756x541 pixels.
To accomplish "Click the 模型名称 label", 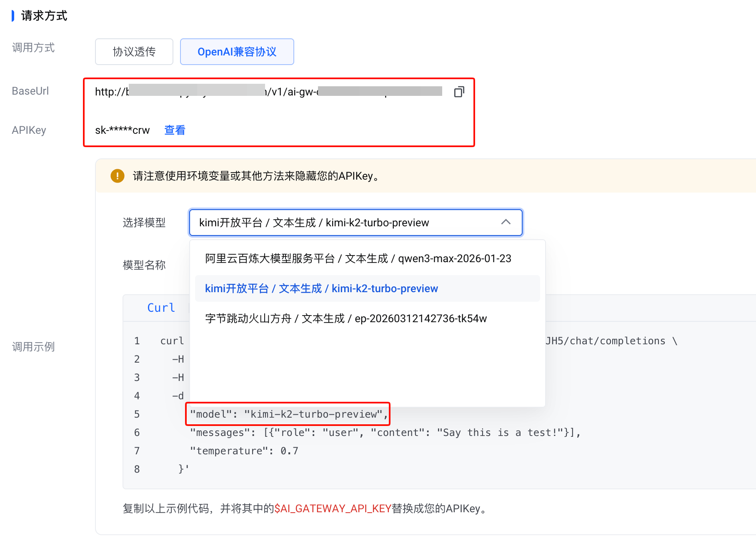I will coord(144,265).
